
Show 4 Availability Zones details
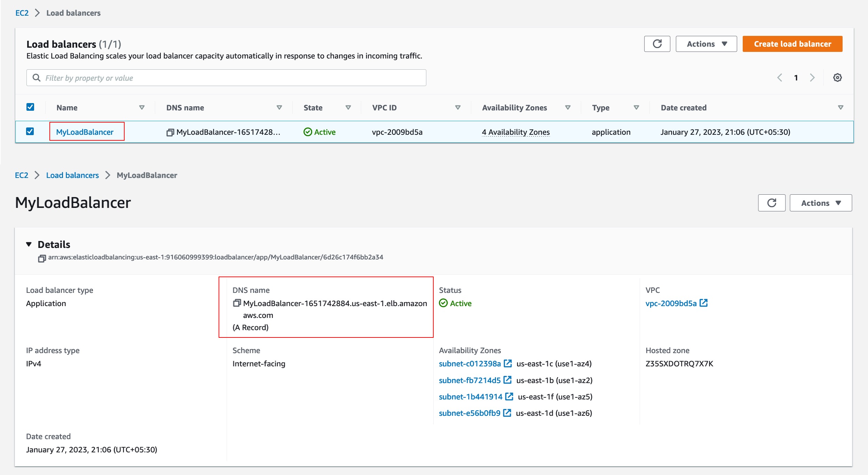tap(516, 132)
